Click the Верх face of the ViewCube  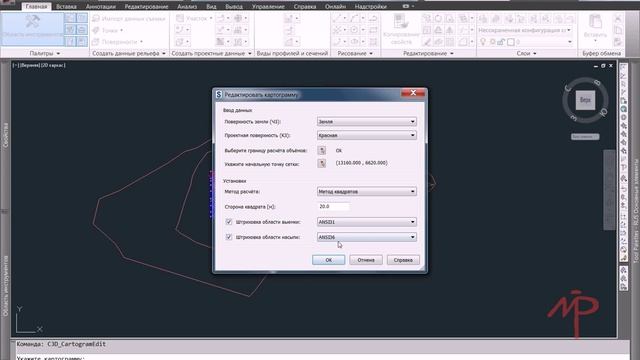(585, 100)
